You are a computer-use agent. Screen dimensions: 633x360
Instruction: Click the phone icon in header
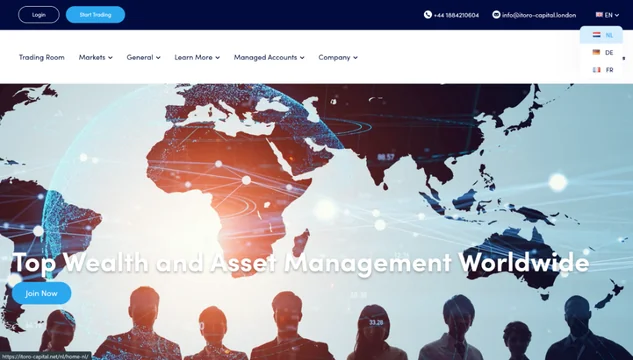tap(428, 15)
